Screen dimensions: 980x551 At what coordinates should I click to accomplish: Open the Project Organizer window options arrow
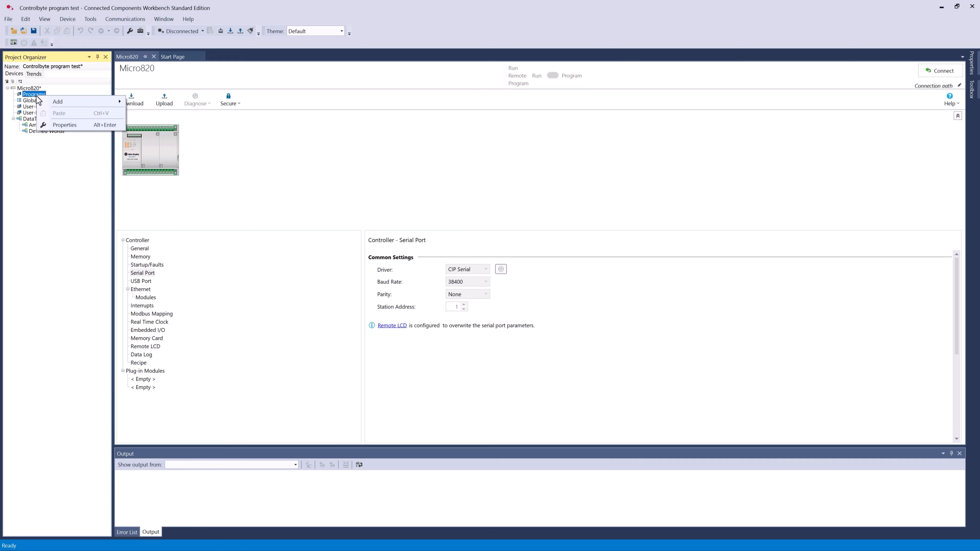coord(89,57)
